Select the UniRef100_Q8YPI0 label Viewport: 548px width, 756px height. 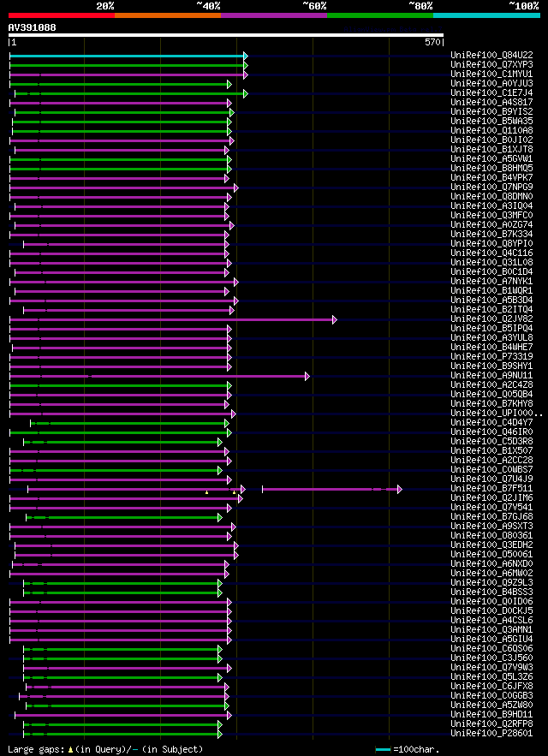click(491, 243)
